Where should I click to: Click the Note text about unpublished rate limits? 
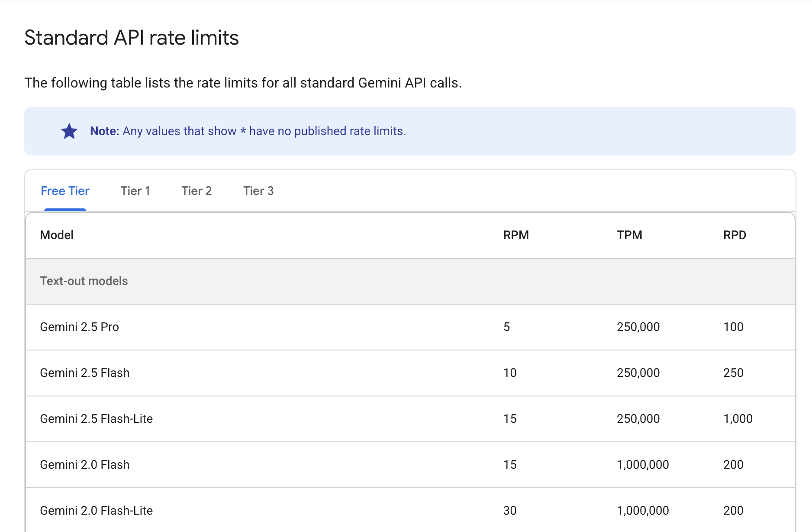pyautogui.click(x=248, y=131)
